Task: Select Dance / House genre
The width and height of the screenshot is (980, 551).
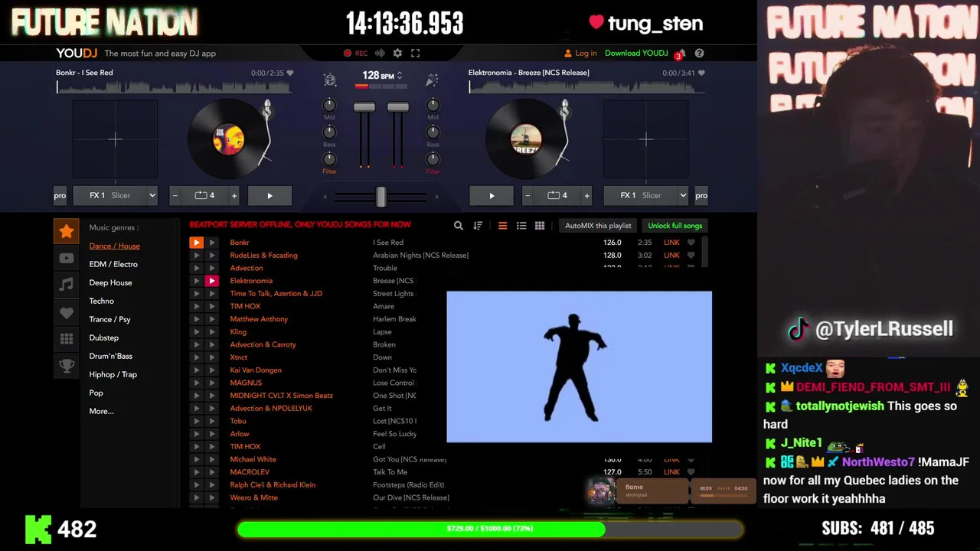Action: pyautogui.click(x=115, y=246)
